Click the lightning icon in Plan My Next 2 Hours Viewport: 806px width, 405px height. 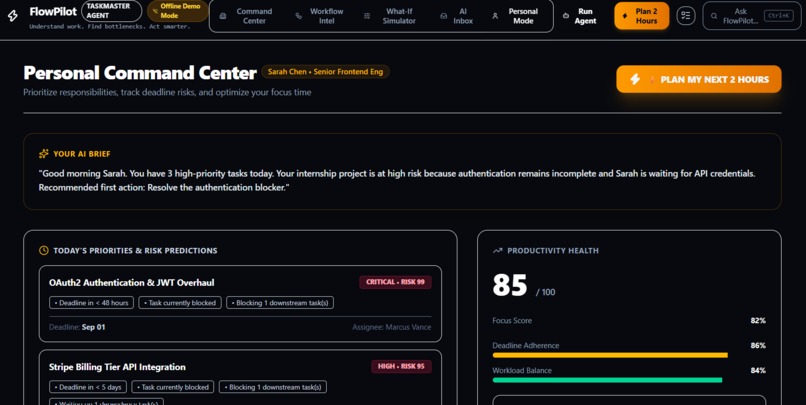click(x=635, y=79)
